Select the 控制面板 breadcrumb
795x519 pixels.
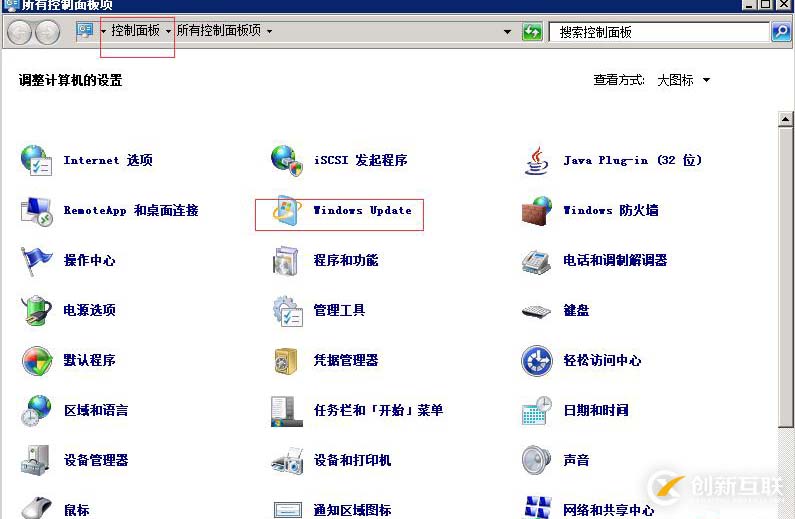point(135,30)
